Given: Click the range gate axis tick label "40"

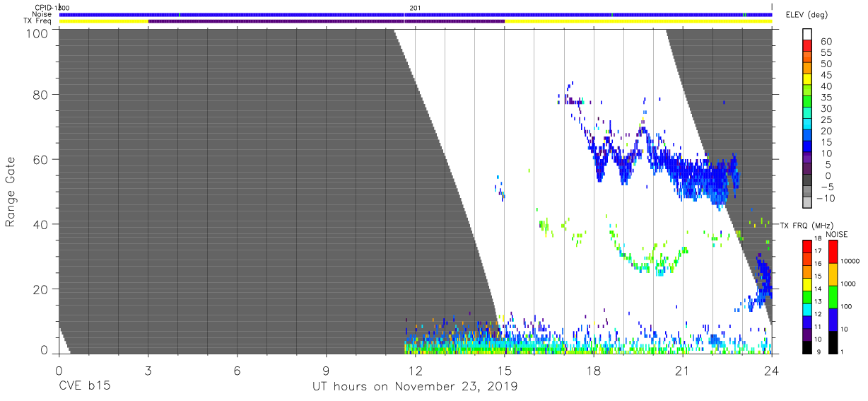Looking at the screenshot, I should pos(40,224).
